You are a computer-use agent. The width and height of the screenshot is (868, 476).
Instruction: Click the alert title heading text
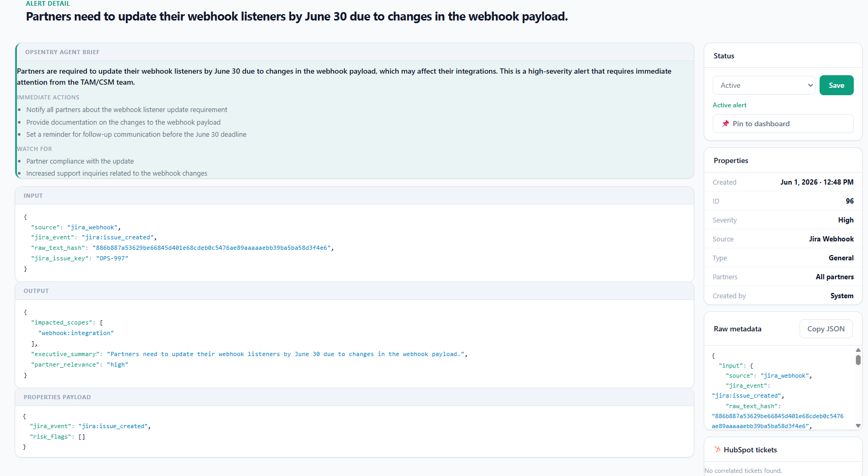pos(297,16)
